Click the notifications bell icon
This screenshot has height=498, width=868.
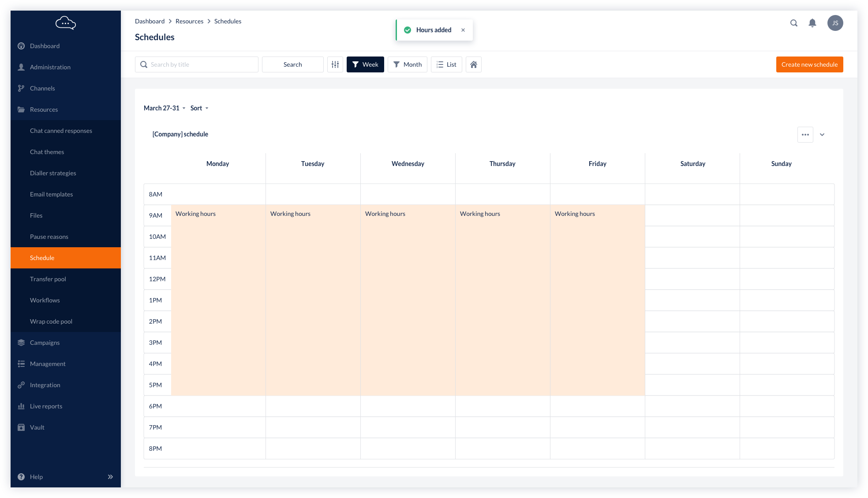[812, 23]
